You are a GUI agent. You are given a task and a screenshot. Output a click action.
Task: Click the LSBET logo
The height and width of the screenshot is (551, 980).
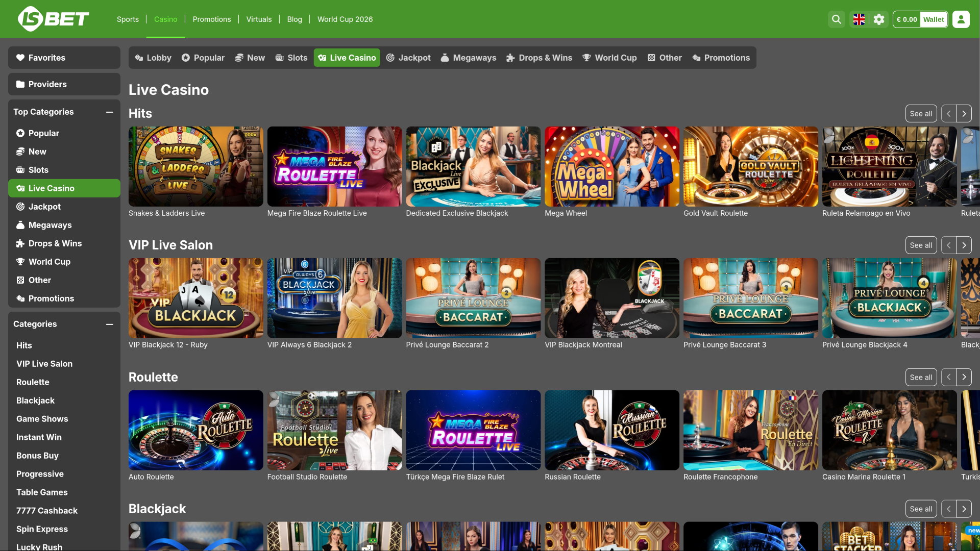click(x=54, y=19)
